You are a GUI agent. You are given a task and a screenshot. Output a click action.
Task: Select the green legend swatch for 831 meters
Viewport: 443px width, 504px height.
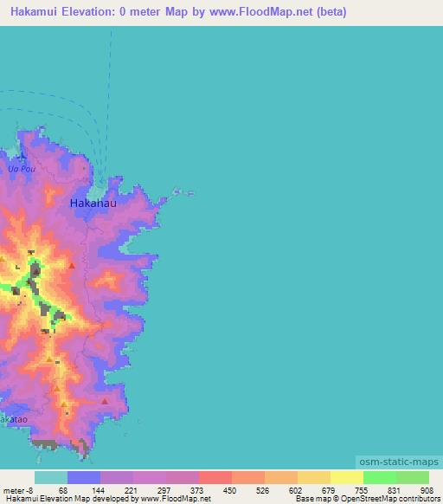380,477
